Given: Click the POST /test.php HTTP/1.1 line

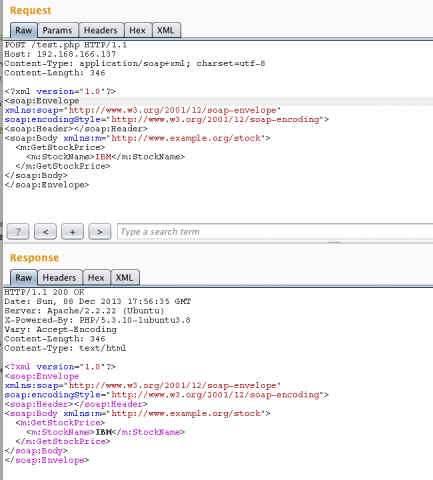Looking at the screenshot, I should coord(66,45).
